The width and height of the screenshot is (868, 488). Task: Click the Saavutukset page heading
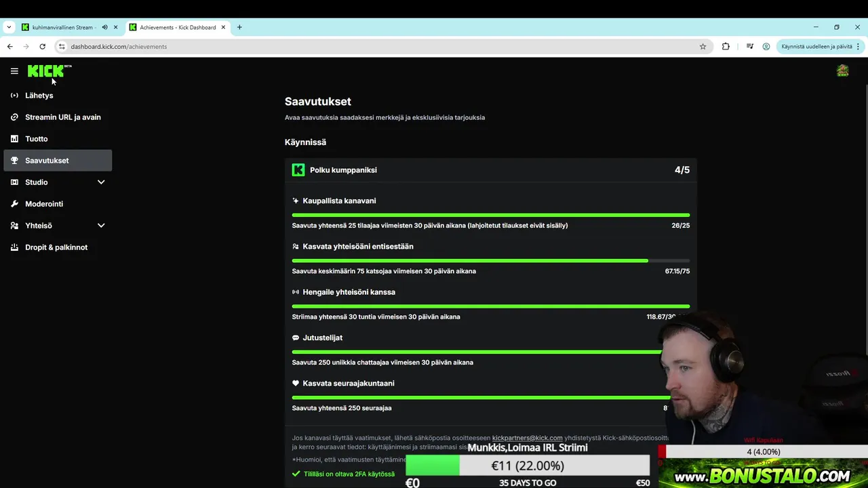click(x=318, y=102)
